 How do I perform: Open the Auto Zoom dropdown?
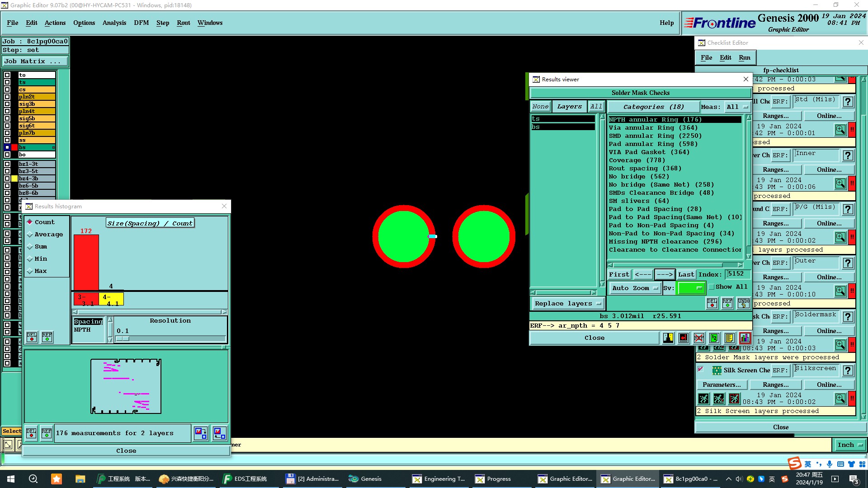(635, 288)
